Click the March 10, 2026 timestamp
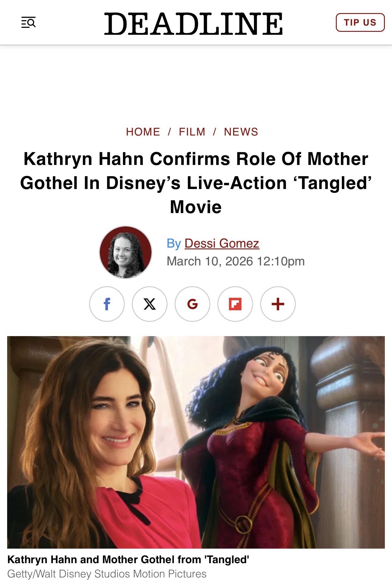This screenshot has width=392, height=581. coord(235,261)
